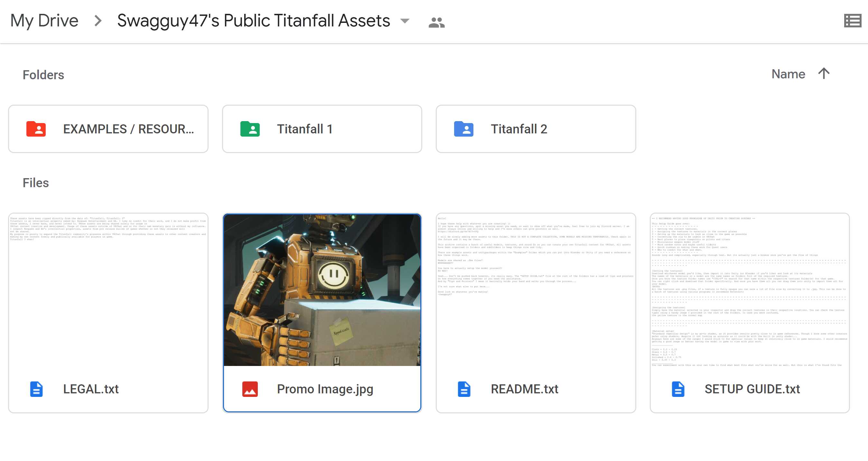Click the LEGAL.txt document icon
Screen dimensions: 868x461
(x=36, y=389)
